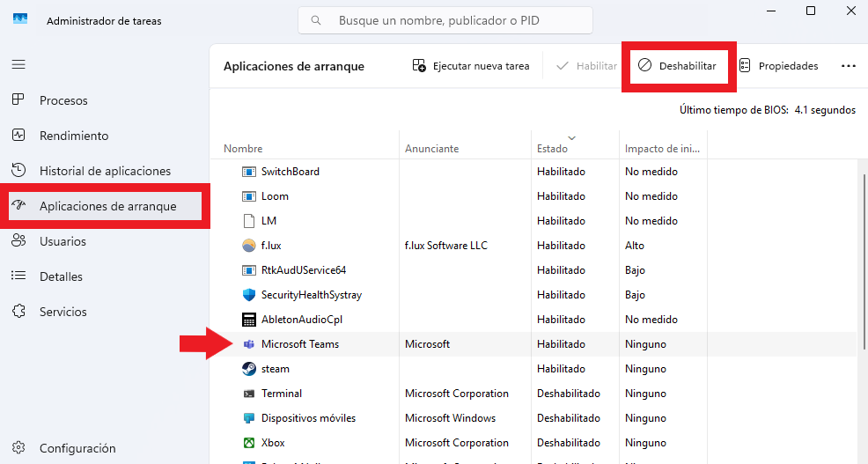Screen dimensions: 868x464
Task: Click the LM blank file icon
Action: click(x=249, y=221)
